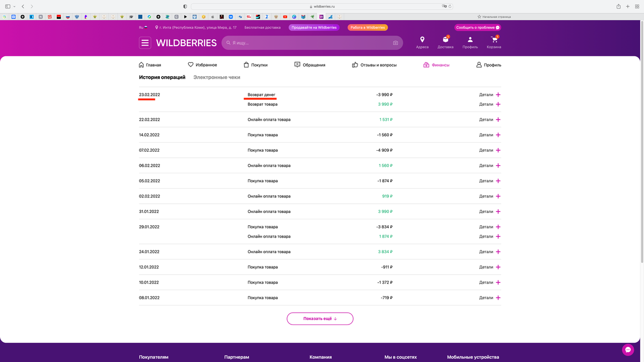Reload the page with the refresh icon
644x362 pixels.
click(450, 6)
